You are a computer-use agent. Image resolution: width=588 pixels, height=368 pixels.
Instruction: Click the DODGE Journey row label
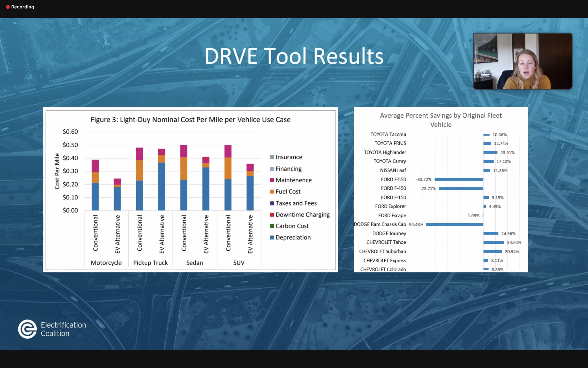tap(389, 233)
